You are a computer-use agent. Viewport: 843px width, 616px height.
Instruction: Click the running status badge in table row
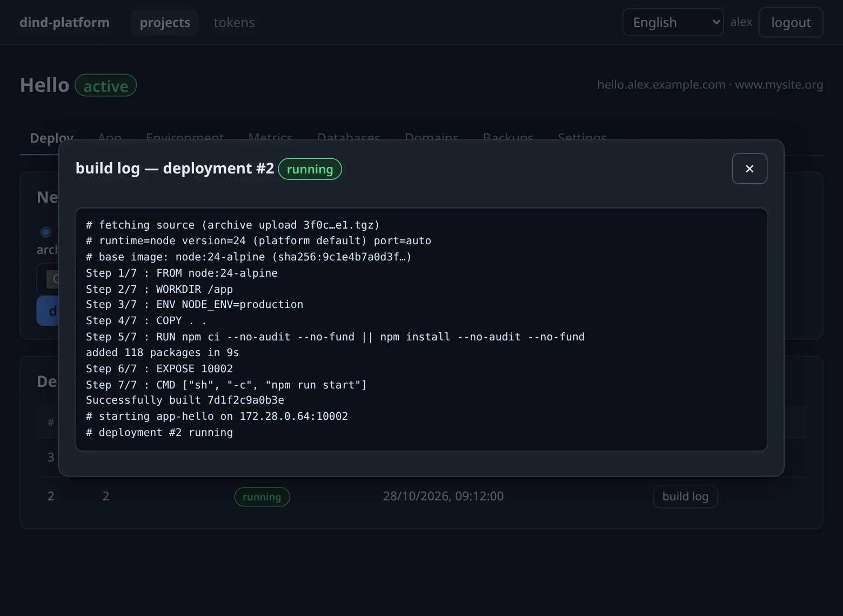(262, 497)
